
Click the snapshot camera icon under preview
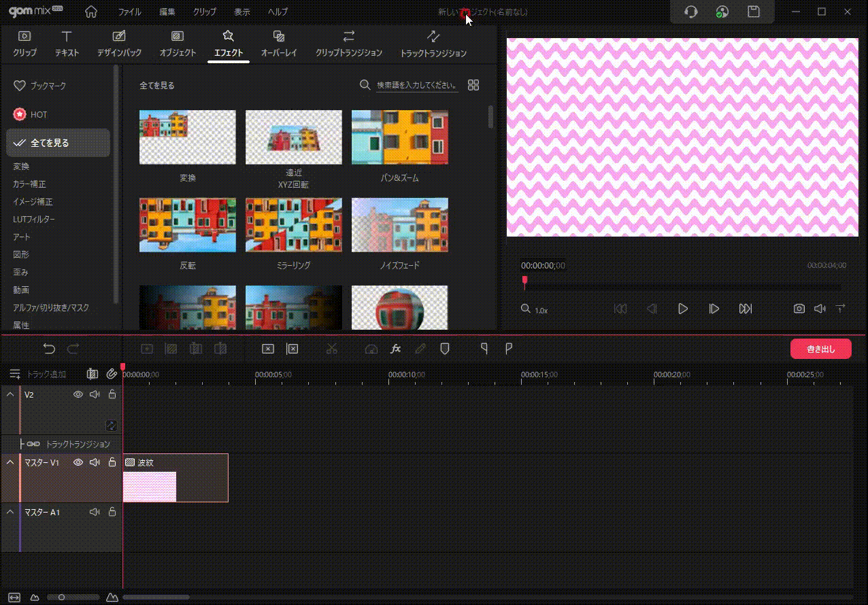click(799, 309)
